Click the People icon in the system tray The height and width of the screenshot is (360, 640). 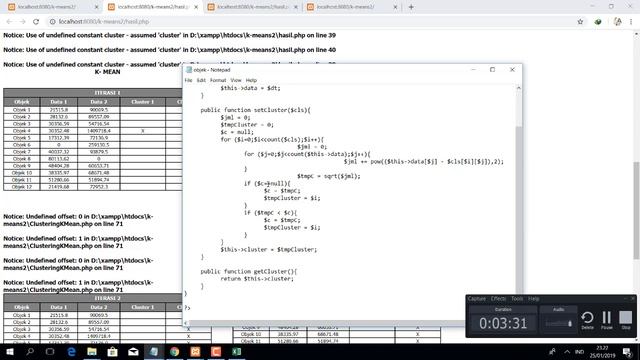click(552, 351)
